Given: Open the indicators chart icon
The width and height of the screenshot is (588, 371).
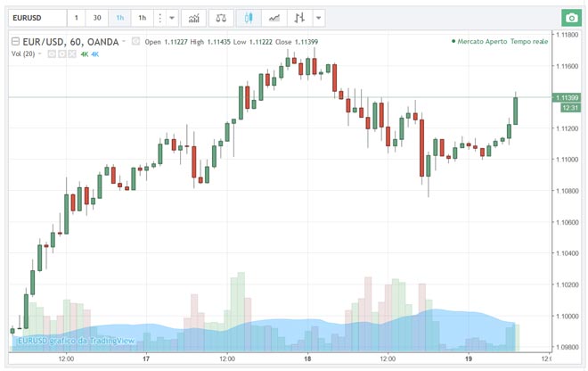Looking at the screenshot, I should click(x=193, y=18).
